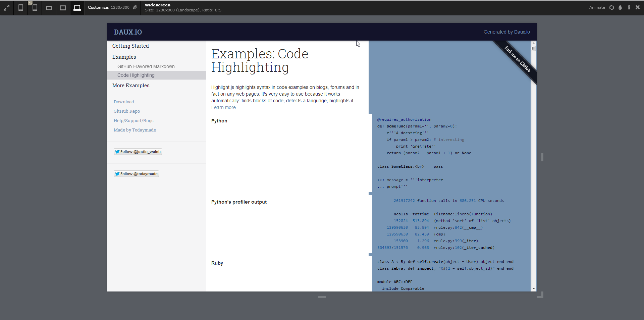Click the page scrollbar up arrow
644x320 pixels.
(534, 43)
